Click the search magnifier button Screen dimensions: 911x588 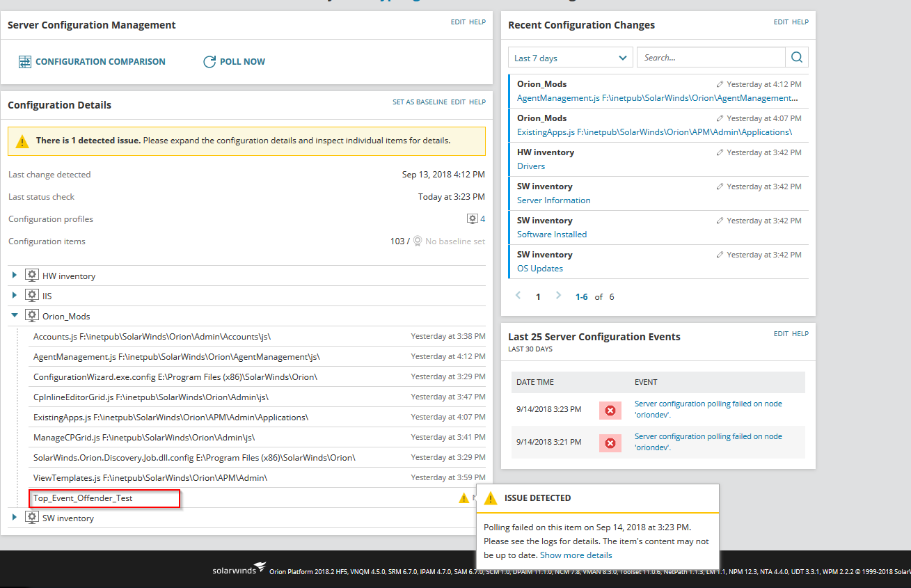point(797,58)
